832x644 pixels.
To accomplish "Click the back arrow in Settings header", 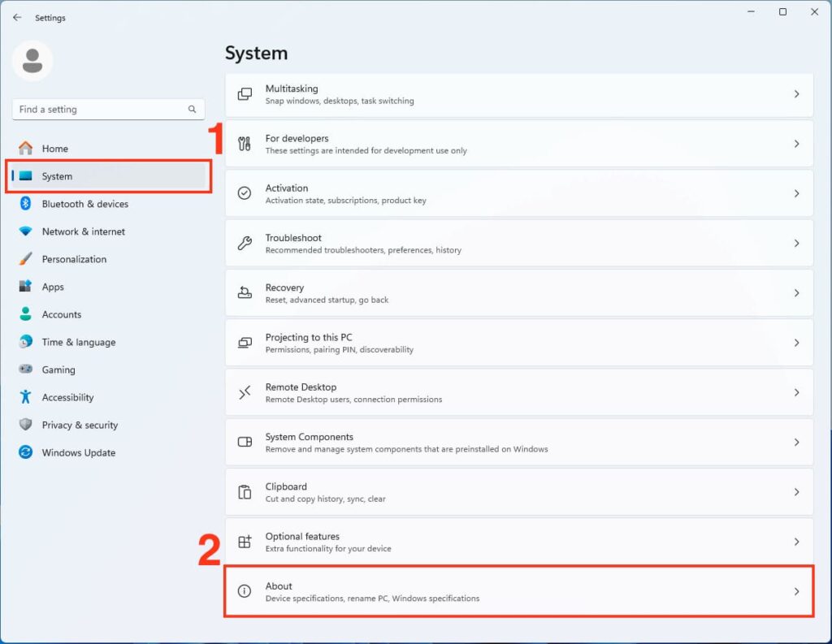I will [x=17, y=17].
